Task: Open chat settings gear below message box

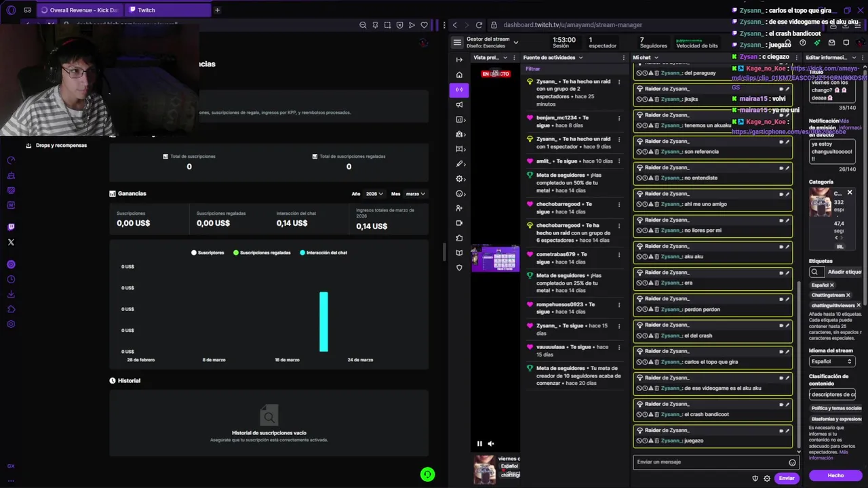Action: [767, 478]
